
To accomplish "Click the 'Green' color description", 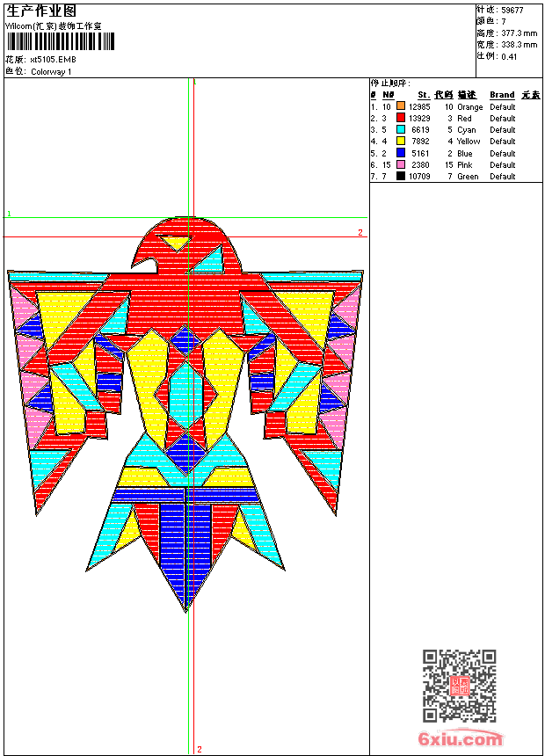I will 468,177.
